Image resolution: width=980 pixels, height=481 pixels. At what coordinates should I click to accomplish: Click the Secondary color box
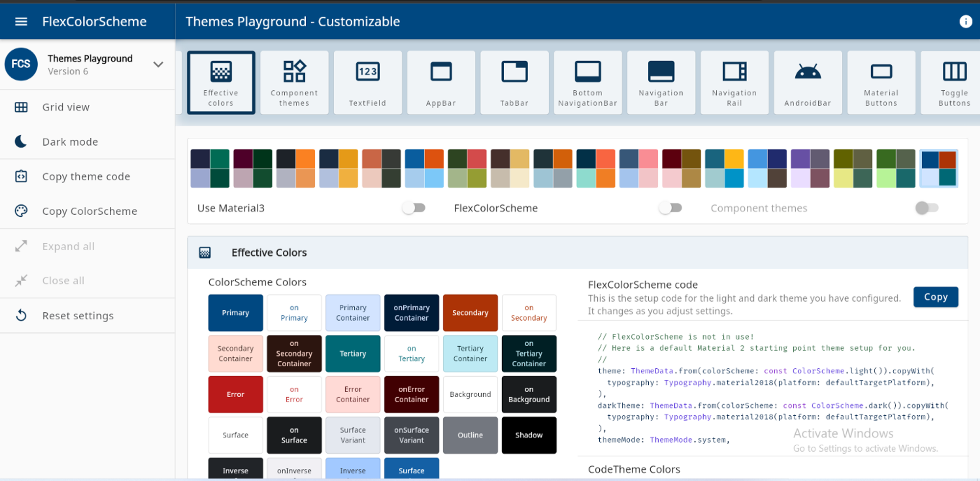pyautogui.click(x=470, y=313)
